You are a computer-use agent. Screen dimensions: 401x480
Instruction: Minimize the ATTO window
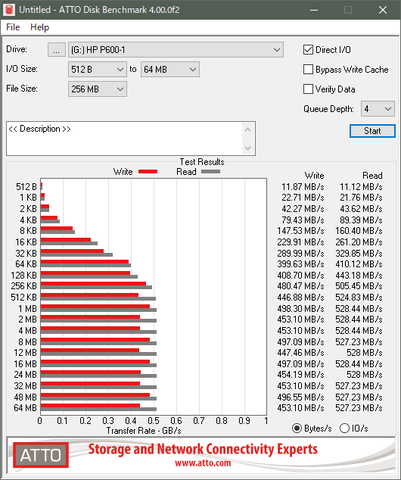pos(314,10)
